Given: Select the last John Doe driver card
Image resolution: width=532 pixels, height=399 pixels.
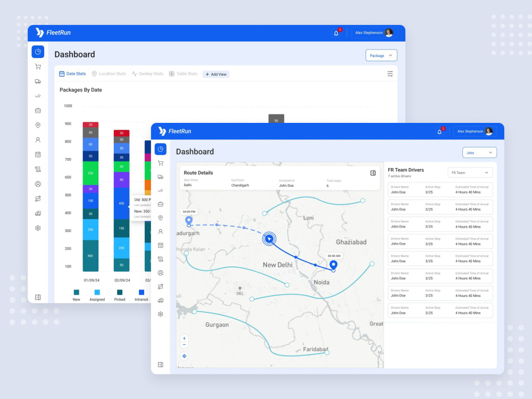Looking at the screenshot, I should [440, 311].
